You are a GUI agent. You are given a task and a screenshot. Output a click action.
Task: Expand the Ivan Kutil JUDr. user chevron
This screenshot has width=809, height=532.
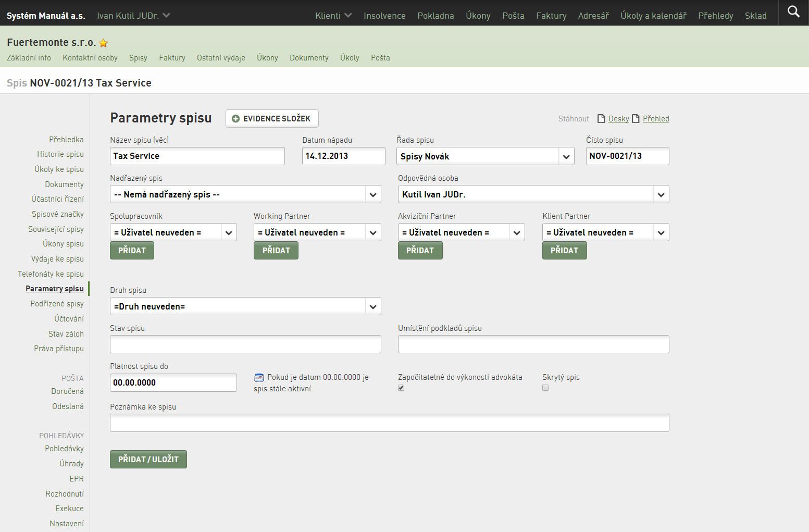[x=167, y=16]
